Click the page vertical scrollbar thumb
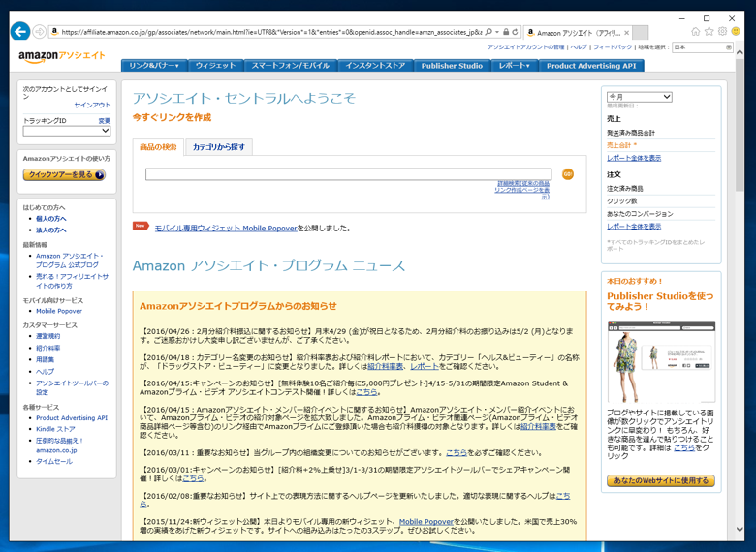Screen dimensions: 756x552 tap(740, 124)
